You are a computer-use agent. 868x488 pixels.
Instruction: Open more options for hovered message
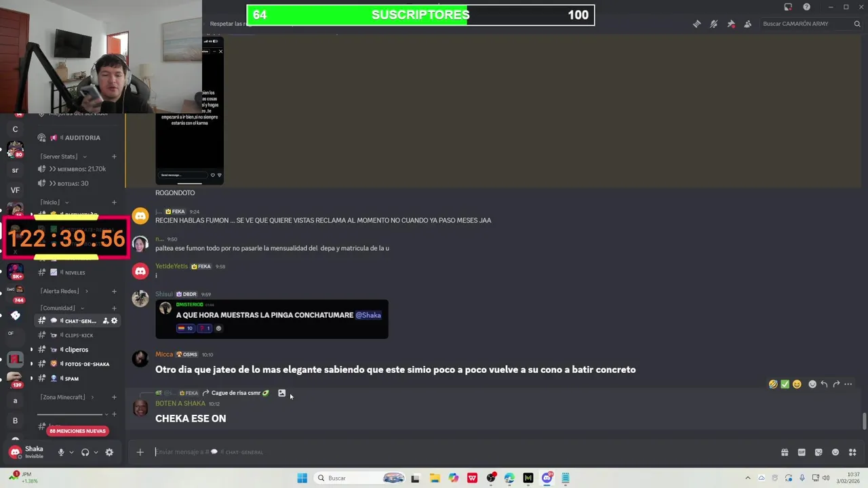pyautogui.click(x=848, y=384)
